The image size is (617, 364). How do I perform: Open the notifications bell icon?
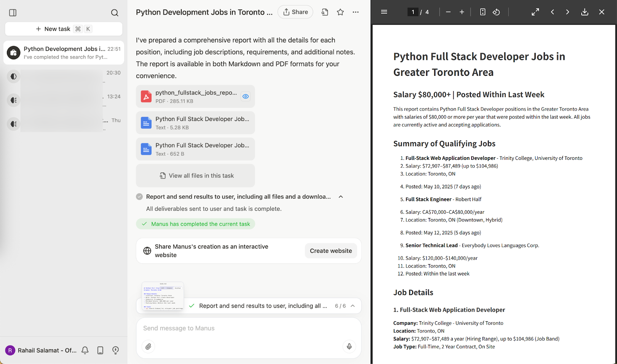pos(85,350)
